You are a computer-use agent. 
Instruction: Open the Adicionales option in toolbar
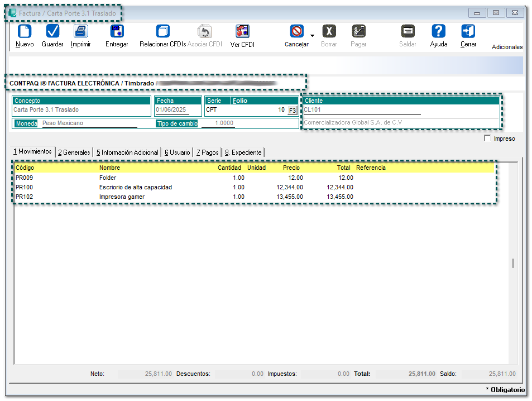pos(507,47)
